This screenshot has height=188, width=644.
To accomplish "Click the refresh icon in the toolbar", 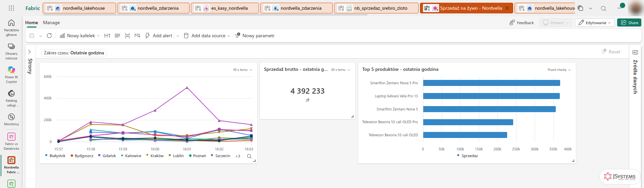I will click(x=49, y=36).
